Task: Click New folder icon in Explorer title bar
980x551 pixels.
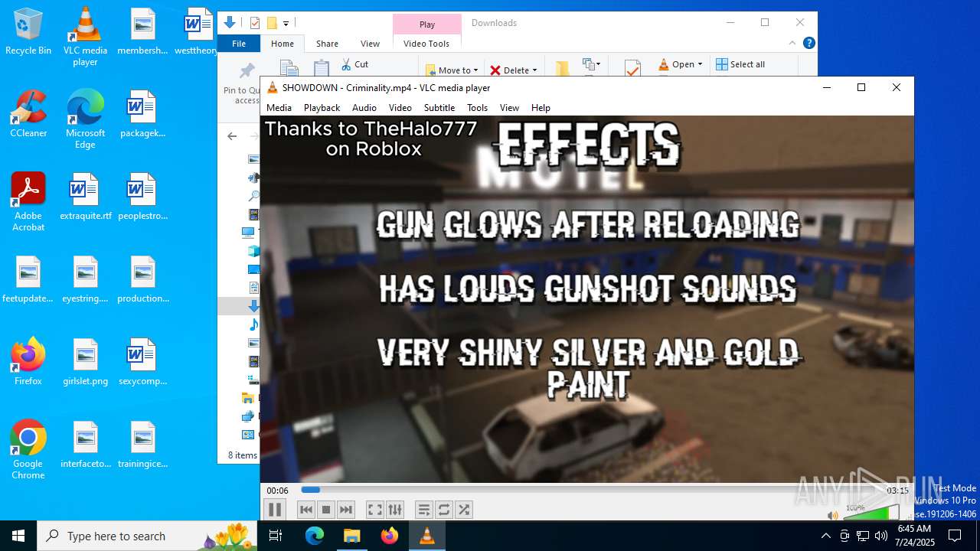Action: pyautogui.click(x=272, y=23)
